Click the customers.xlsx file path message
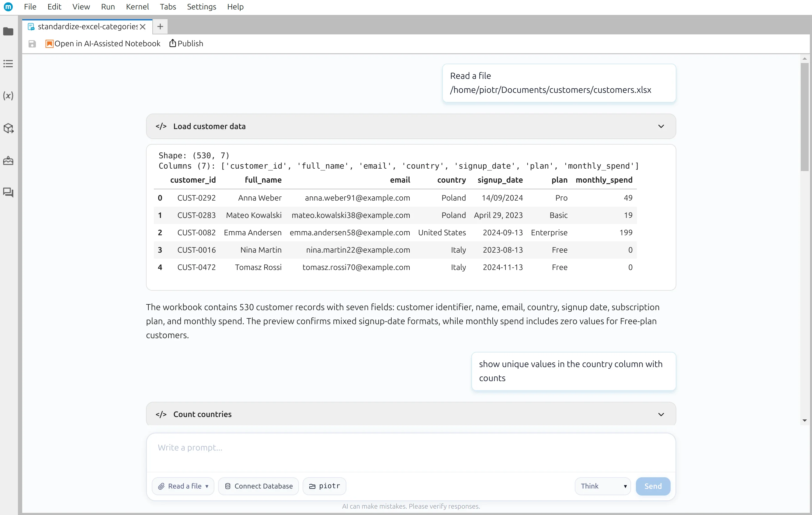 [x=559, y=83]
